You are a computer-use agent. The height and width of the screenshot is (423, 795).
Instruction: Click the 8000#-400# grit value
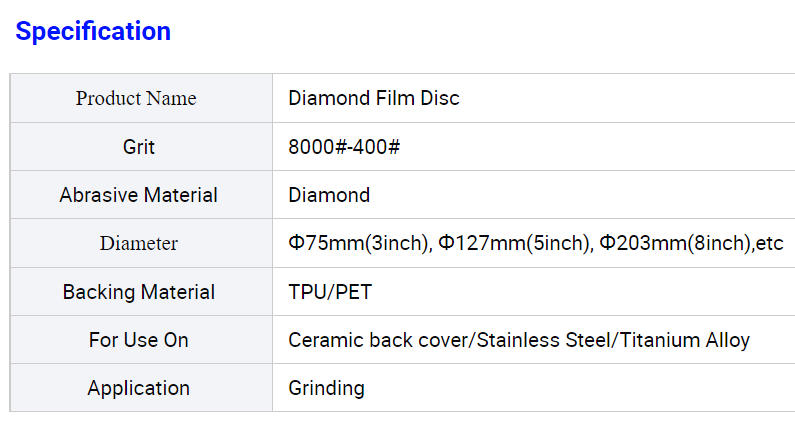[x=344, y=147]
